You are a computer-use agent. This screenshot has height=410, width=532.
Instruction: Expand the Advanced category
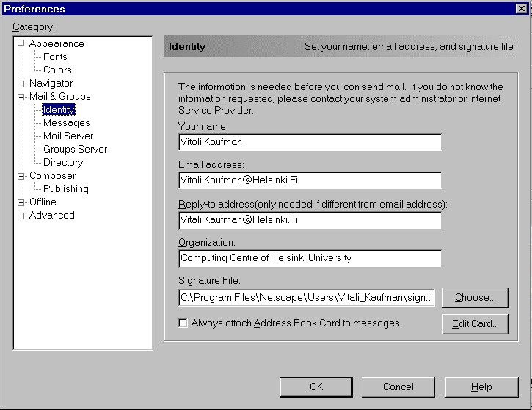click(21, 216)
